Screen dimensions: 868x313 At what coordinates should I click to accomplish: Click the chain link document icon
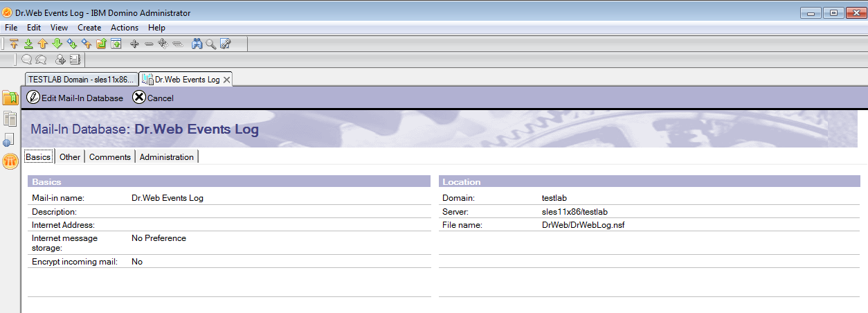[225, 44]
